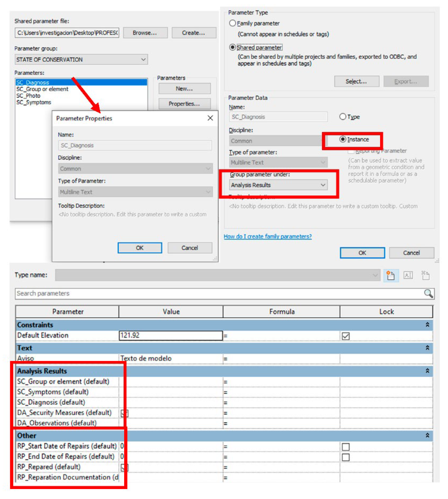Check the RP_Start Date of Repairs lock box
The height and width of the screenshot is (499, 448).
pos(346,447)
